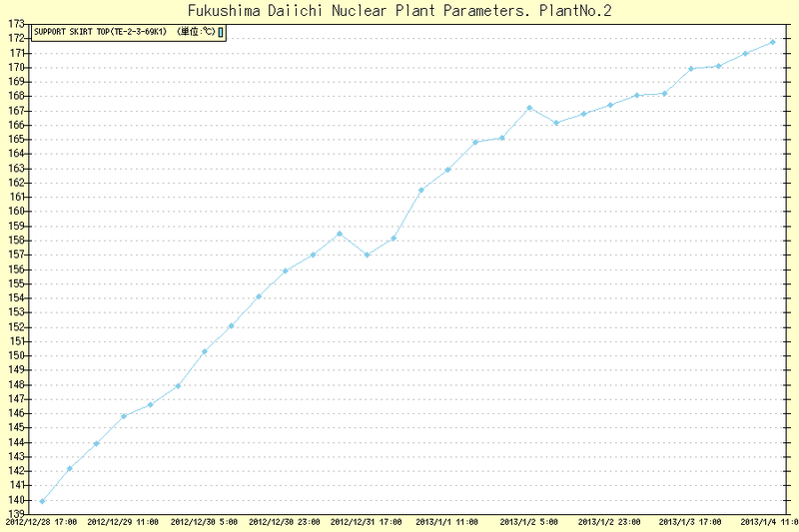Click the y-axis label '149'
Viewport: 799px width, 532px height.
point(16,370)
